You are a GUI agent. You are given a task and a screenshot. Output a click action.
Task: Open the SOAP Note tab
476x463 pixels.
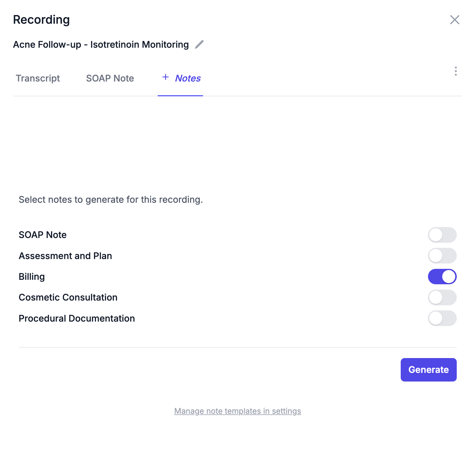click(x=110, y=78)
